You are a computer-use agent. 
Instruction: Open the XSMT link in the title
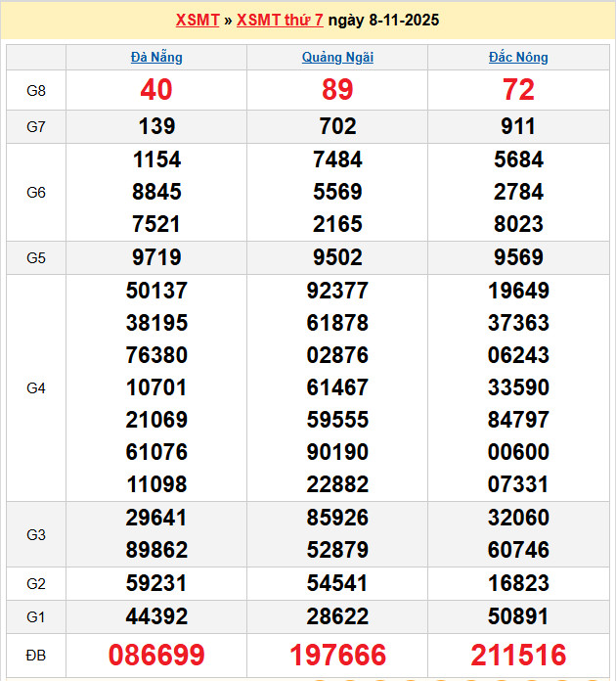click(x=198, y=20)
